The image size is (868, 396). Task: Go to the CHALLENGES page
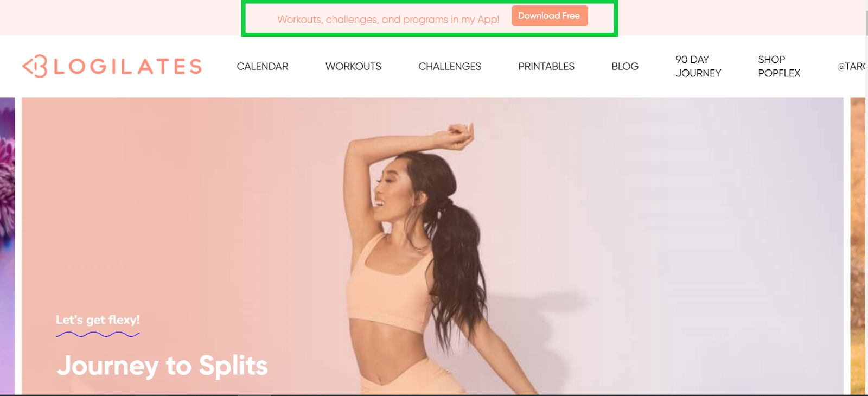coord(450,66)
